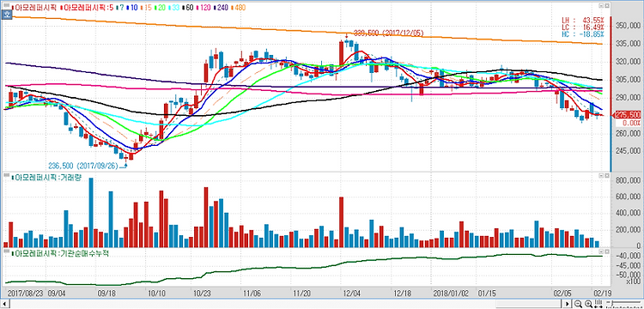Click the 305,000 price axis label

[x=628, y=80]
